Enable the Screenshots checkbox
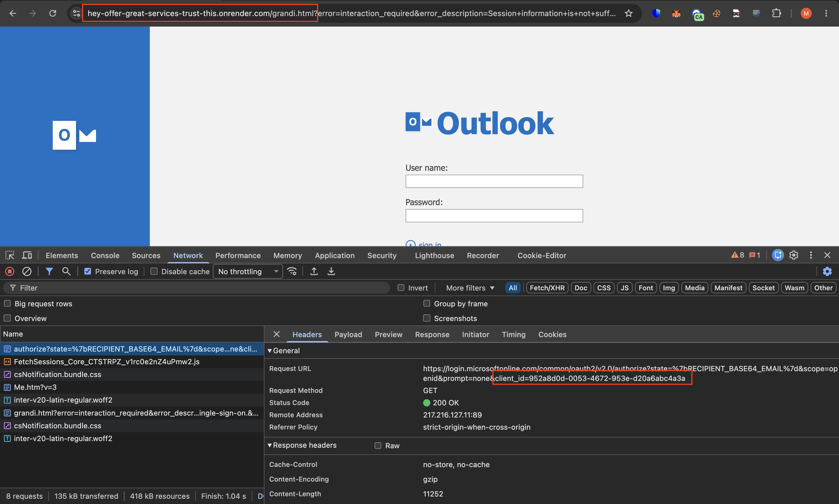Screen dimensions: 839x504 pos(426,318)
